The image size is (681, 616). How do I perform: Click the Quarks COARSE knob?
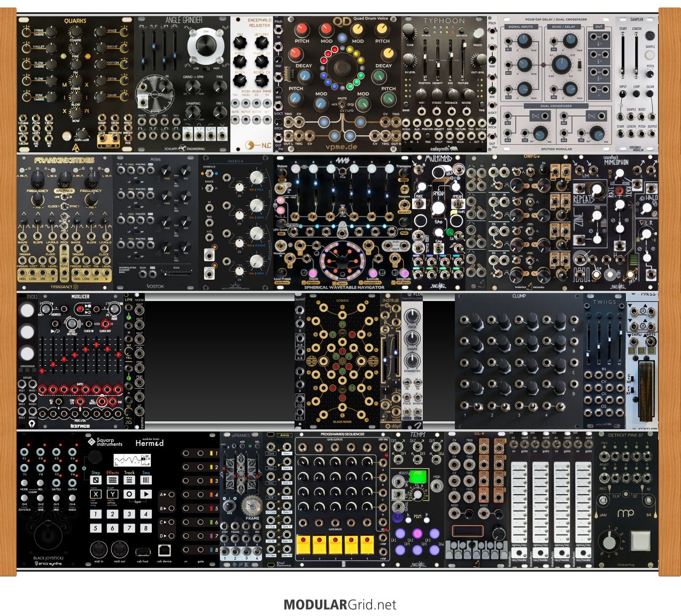click(76, 32)
